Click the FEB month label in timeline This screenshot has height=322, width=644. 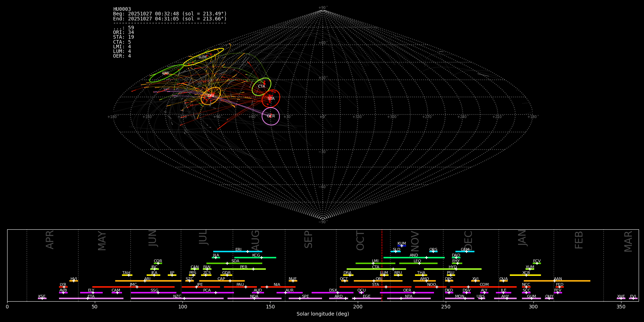tap(579, 240)
